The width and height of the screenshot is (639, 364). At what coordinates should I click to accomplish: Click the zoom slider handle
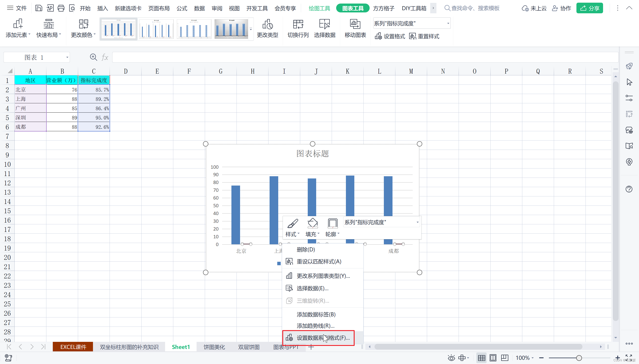pyautogui.click(x=579, y=358)
